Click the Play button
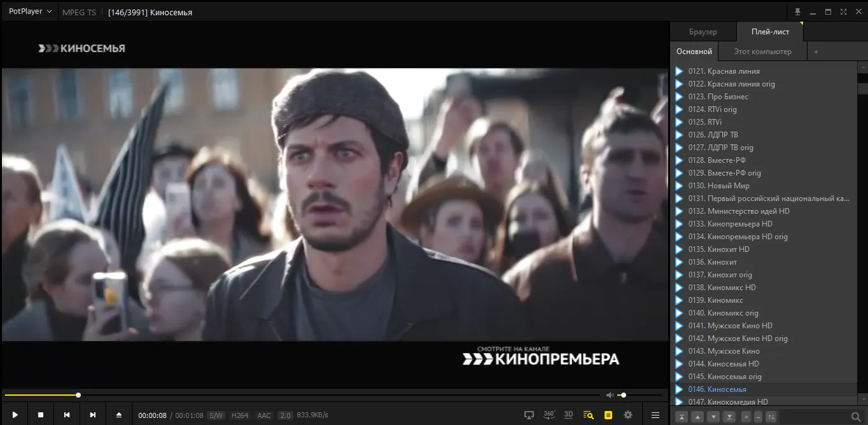This screenshot has height=425, width=868. pyautogui.click(x=15, y=415)
